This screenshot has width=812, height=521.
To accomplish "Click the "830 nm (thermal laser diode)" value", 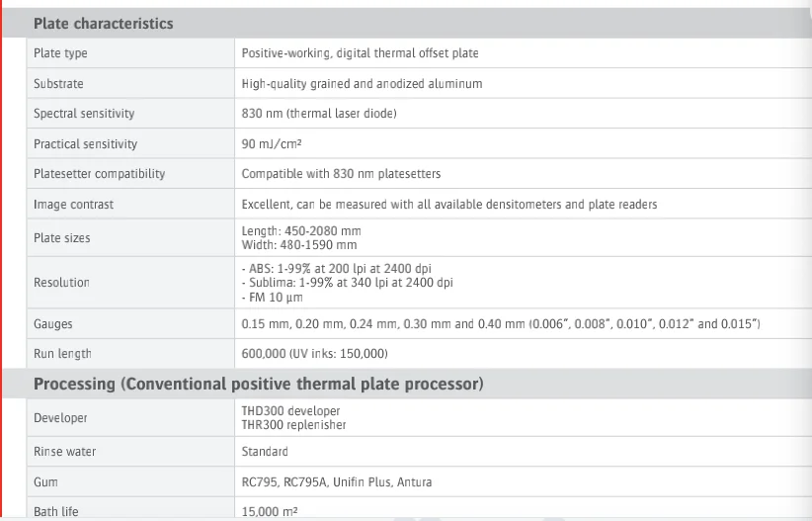I will click(x=319, y=114).
